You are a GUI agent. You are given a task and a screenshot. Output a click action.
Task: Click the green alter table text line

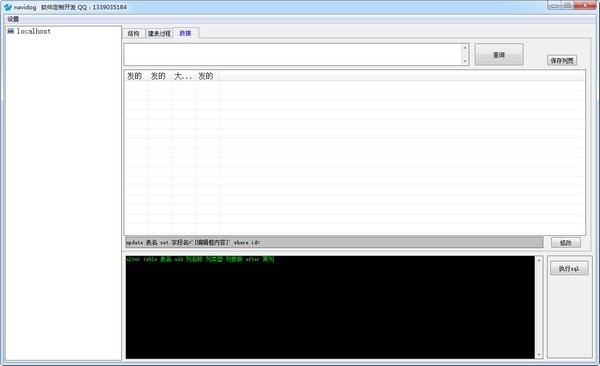pyautogui.click(x=200, y=259)
